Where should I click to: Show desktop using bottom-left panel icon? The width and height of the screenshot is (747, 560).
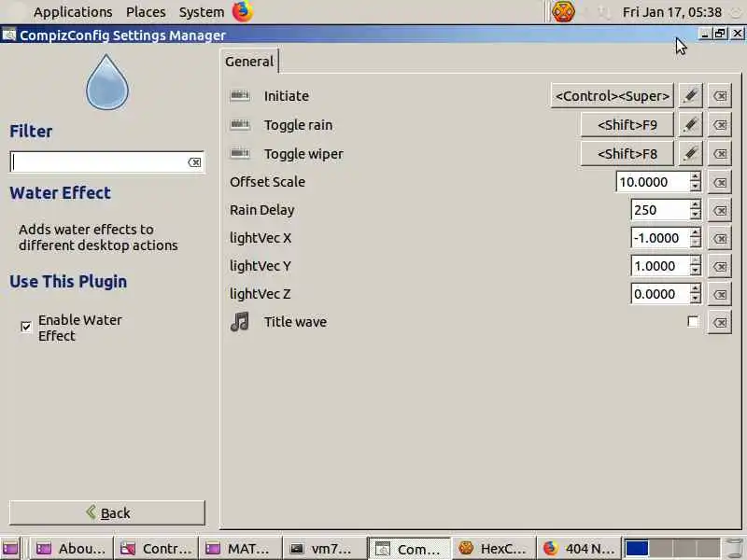click(10, 548)
